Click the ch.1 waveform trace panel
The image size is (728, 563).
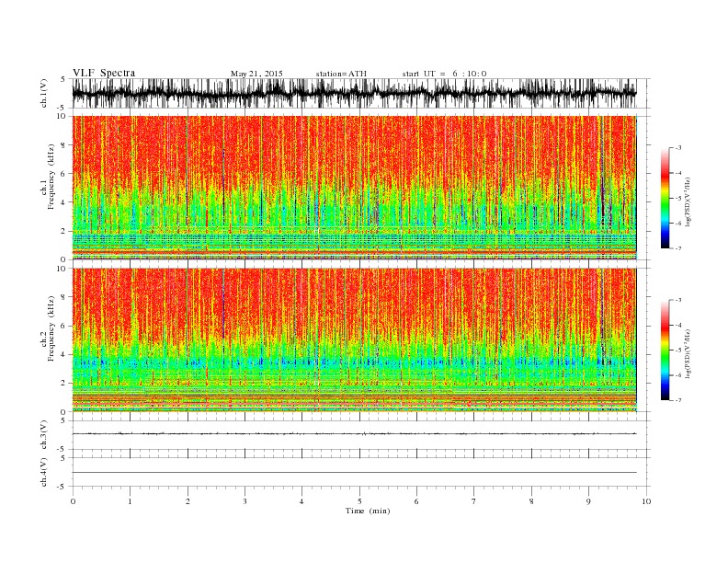[x=361, y=93]
